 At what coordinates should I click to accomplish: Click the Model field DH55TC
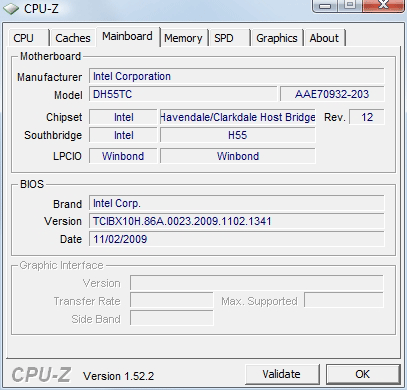(x=183, y=94)
